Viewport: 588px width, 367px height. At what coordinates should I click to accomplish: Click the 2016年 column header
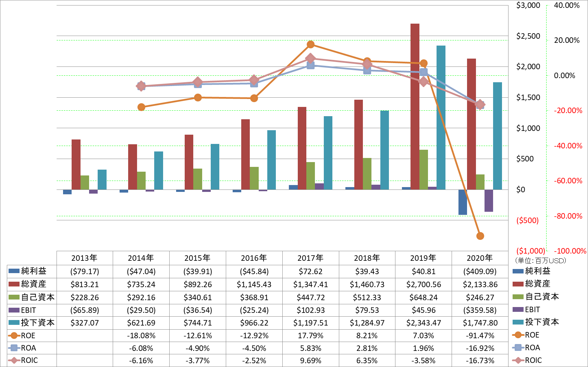click(x=254, y=258)
